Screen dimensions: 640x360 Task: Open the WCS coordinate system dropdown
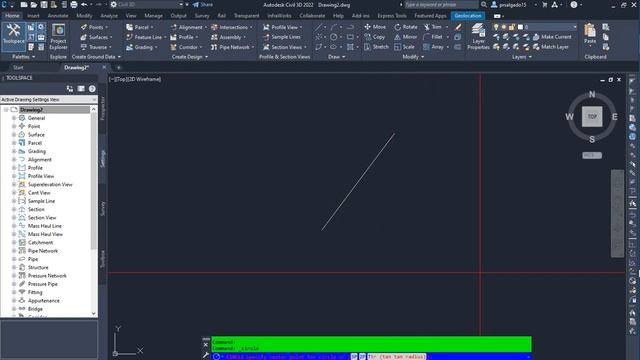(x=592, y=155)
